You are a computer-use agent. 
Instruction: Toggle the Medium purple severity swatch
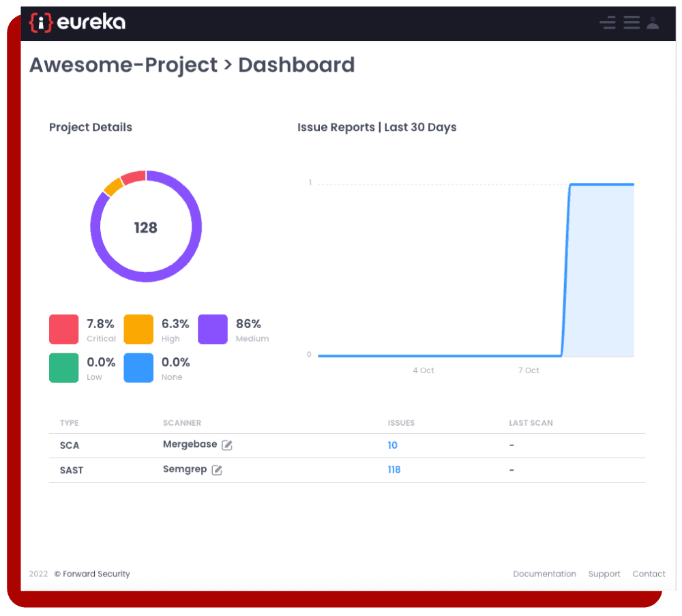(213, 329)
